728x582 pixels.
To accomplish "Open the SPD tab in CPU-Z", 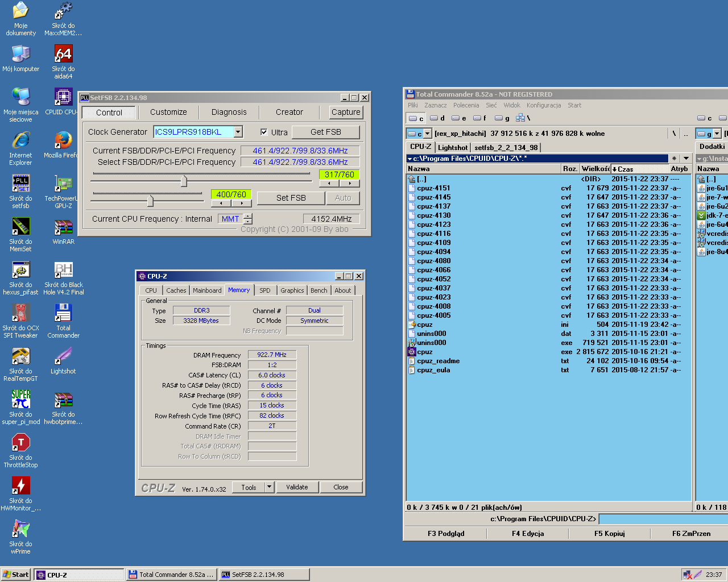I will 265,290.
